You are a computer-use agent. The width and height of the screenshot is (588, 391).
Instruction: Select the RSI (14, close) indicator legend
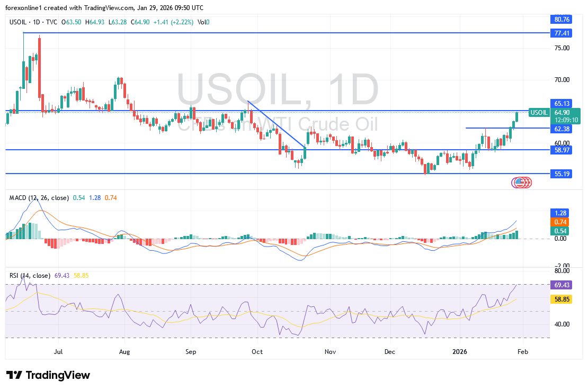click(x=30, y=276)
